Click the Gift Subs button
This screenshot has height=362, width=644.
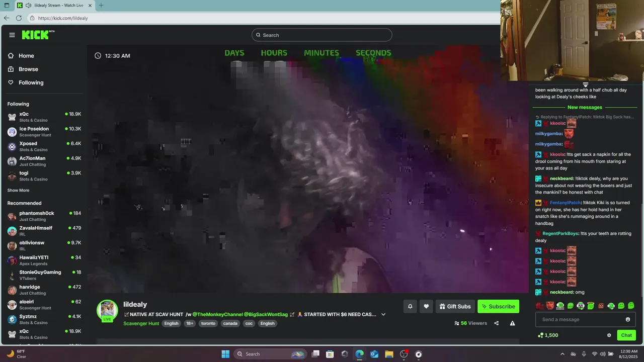455,306
